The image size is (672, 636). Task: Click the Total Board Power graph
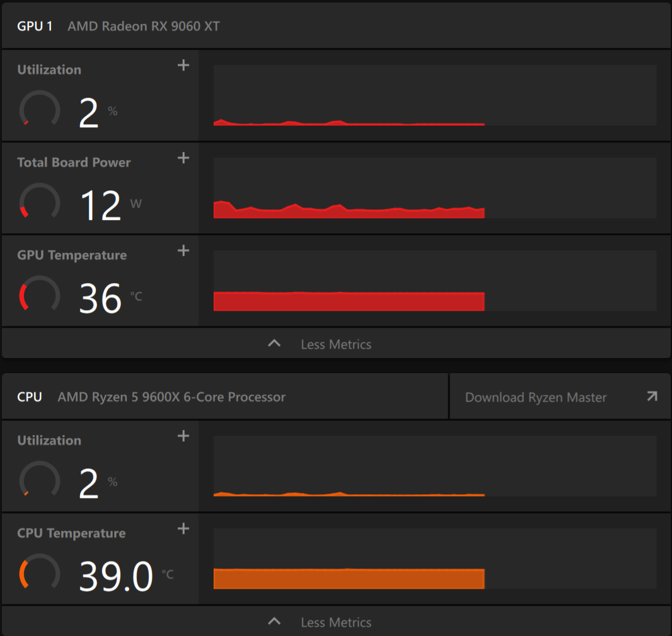tap(434, 188)
